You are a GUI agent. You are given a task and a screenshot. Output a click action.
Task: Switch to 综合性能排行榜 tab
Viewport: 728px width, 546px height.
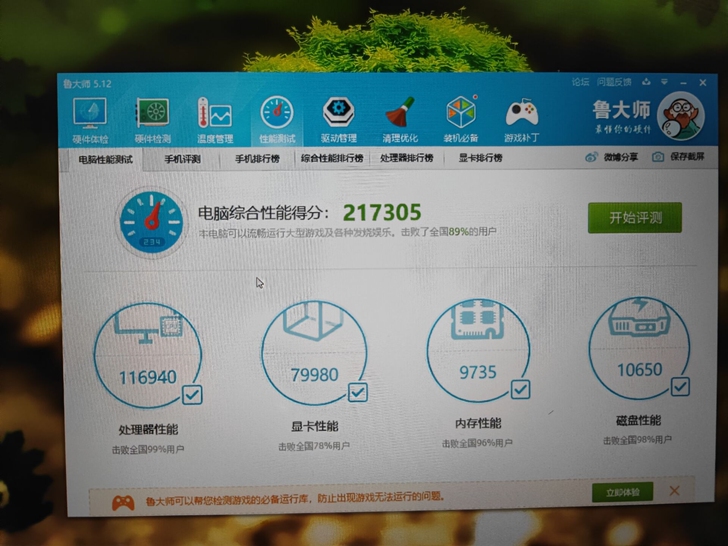point(332,158)
